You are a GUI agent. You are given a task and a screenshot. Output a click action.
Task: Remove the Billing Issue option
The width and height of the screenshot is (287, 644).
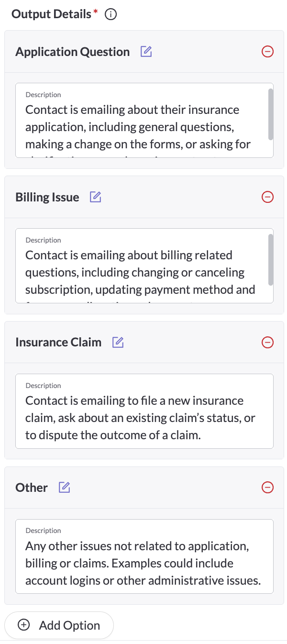click(268, 197)
